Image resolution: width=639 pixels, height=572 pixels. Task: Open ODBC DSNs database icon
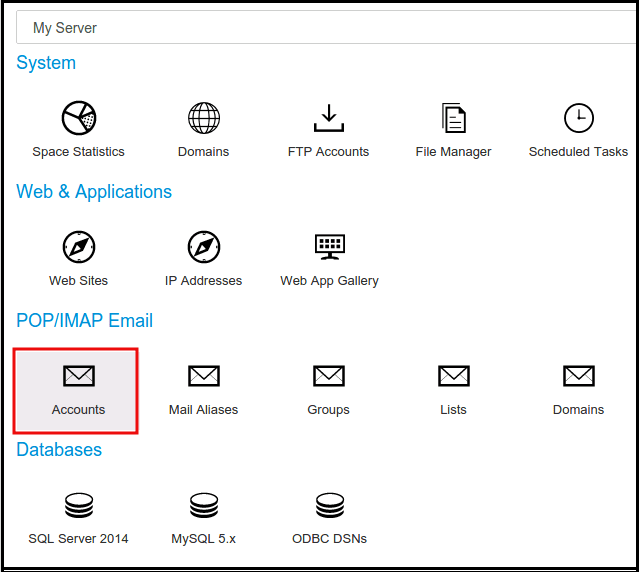329,505
